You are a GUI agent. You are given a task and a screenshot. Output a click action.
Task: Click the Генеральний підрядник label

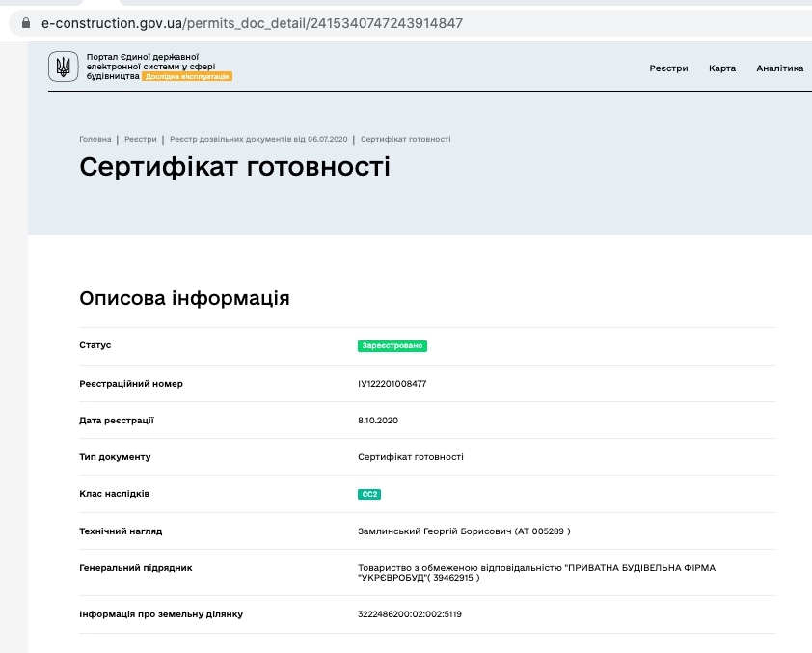click(x=136, y=568)
